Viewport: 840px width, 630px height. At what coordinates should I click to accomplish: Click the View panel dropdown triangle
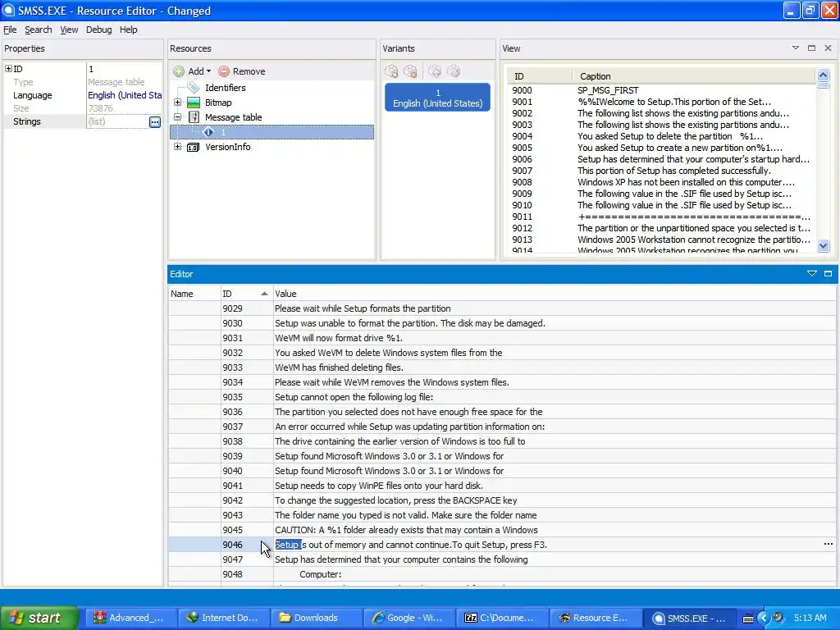tap(796, 48)
